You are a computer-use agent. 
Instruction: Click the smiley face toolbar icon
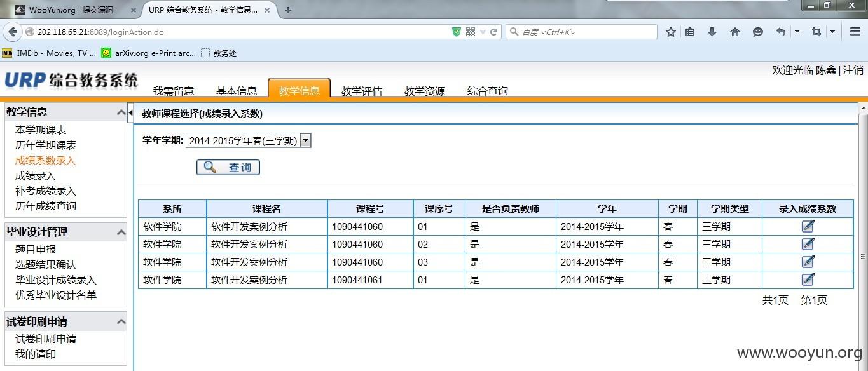coord(757,32)
